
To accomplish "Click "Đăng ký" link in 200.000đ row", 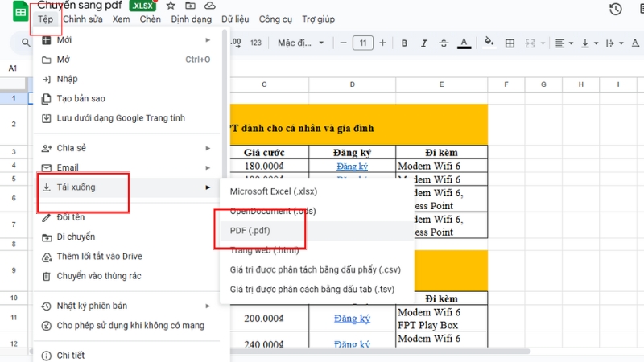I will [352, 319].
